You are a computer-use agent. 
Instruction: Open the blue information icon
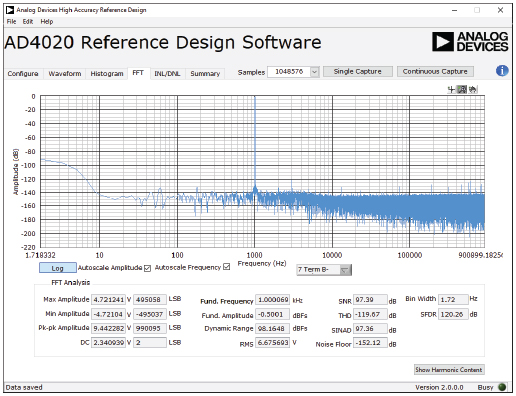point(502,71)
